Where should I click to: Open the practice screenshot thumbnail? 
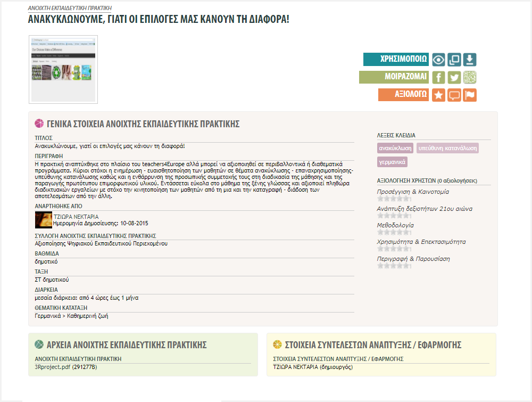[x=63, y=69]
